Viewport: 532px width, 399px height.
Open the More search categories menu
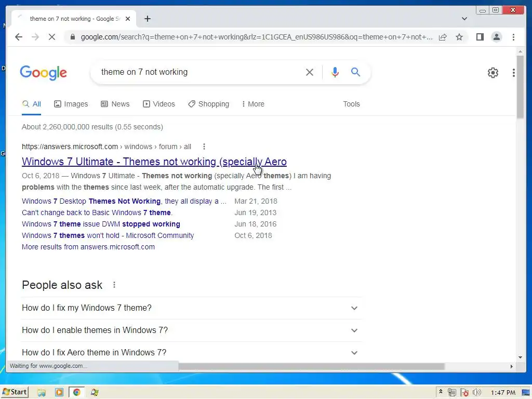click(x=253, y=104)
